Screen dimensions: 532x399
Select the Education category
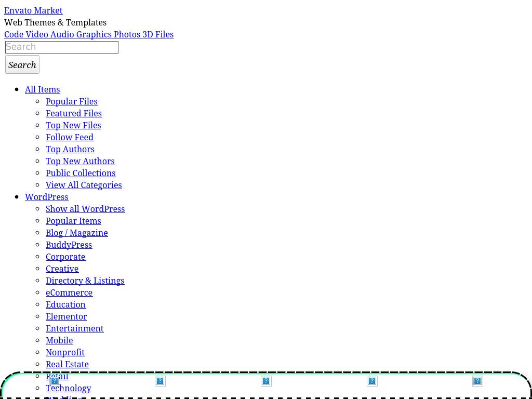tap(66, 304)
